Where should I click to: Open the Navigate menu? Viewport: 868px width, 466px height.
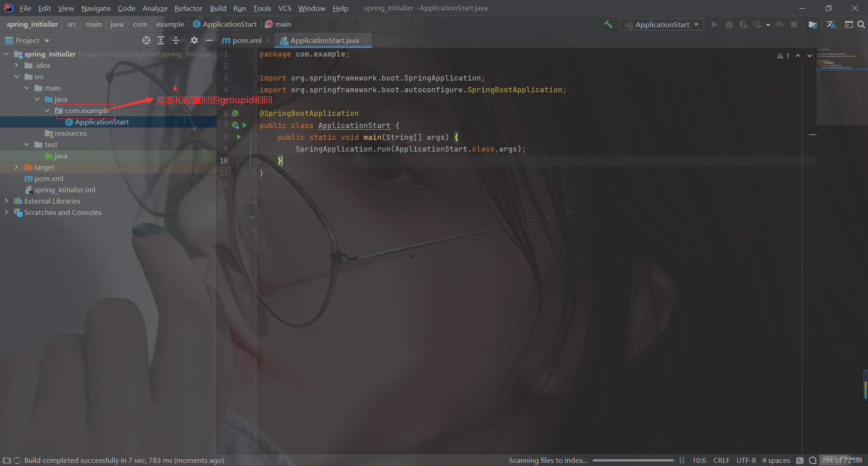point(96,8)
